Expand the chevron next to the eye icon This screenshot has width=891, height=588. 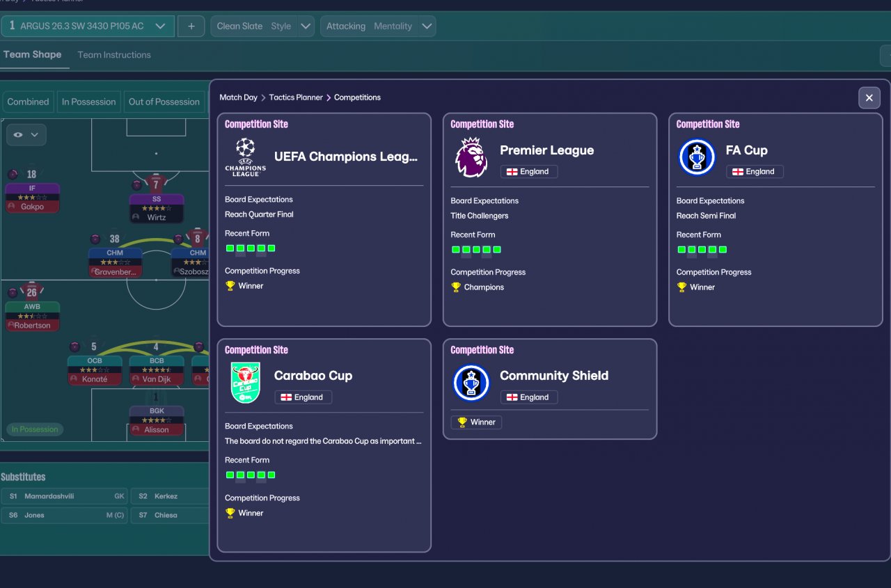(x=34, y=135)
